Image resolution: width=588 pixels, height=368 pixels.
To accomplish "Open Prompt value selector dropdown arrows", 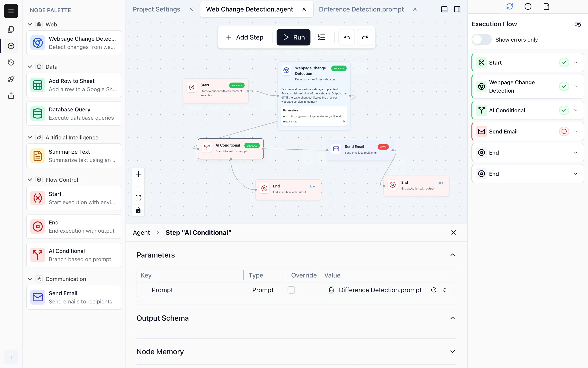I will pos(445,290).
